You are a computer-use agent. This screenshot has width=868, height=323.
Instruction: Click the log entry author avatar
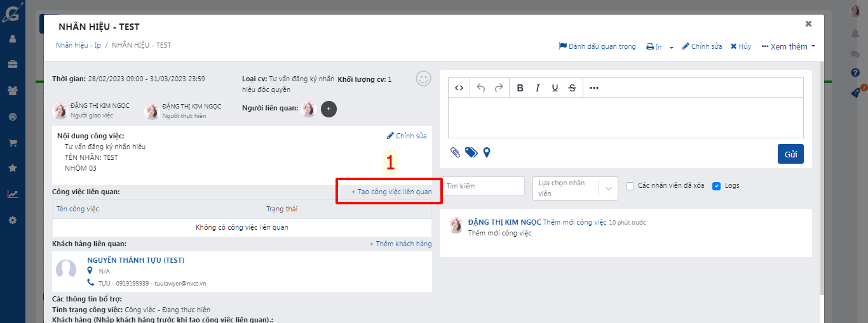[x=456, y=225]
